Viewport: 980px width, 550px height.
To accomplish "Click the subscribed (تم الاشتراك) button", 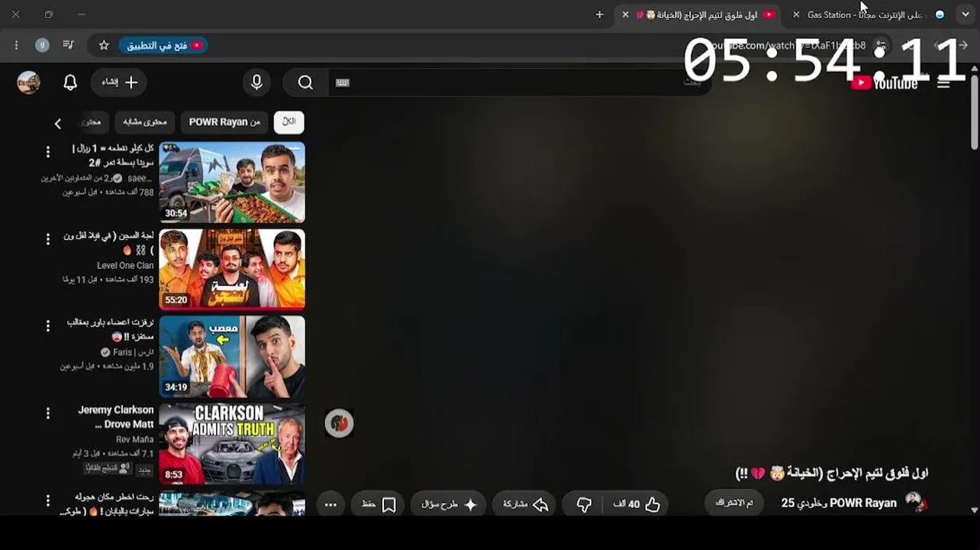I will [x=734, y=503].
